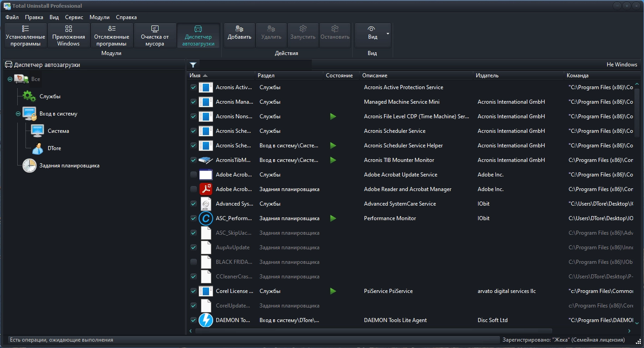Image resolution: width=644 pixels, height=348 pixels.
Task: Sort by the Описание column header
Action: 416,76
